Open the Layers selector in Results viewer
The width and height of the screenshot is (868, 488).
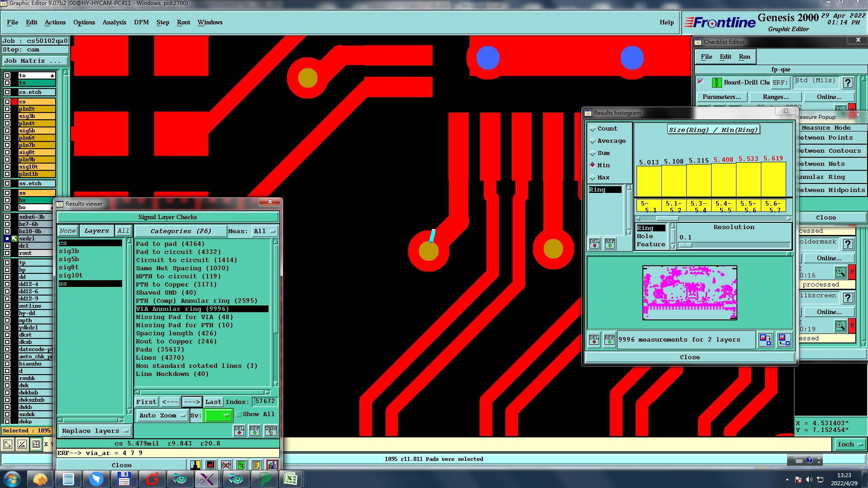coord(96,230)
